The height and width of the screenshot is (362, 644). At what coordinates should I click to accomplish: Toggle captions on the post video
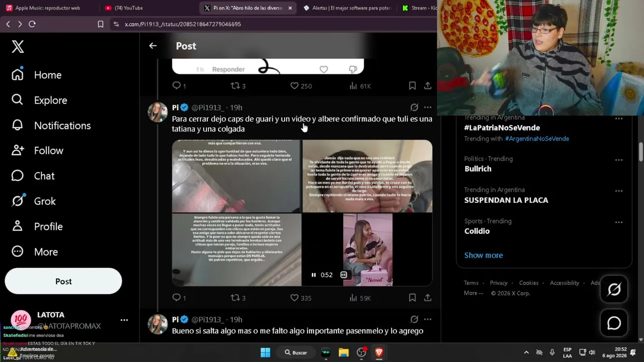(x=344, y=275)
